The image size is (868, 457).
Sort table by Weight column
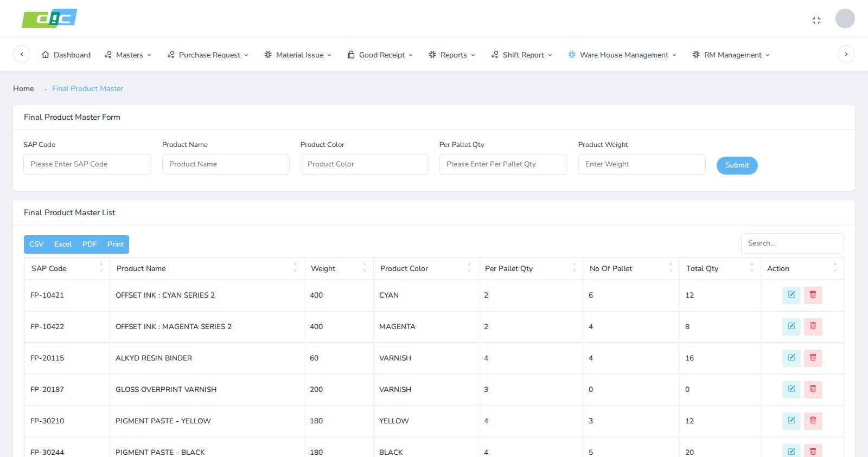coord(339,268)
